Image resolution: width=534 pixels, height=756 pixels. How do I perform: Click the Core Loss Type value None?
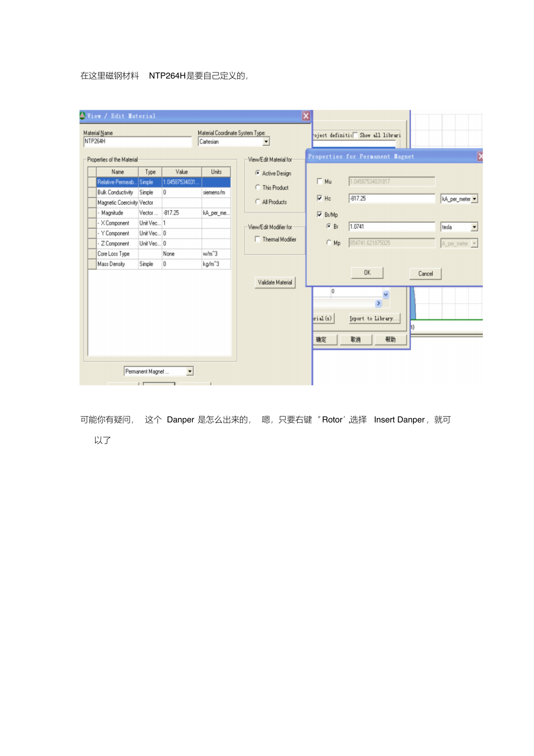(x=182, y=254)
